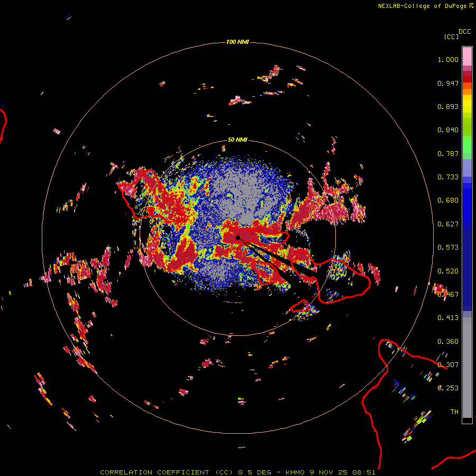Click the gray lower segment of the color bar
This screenshot has width=476, height=476.
pyautogui.click(x=467, y=368)
